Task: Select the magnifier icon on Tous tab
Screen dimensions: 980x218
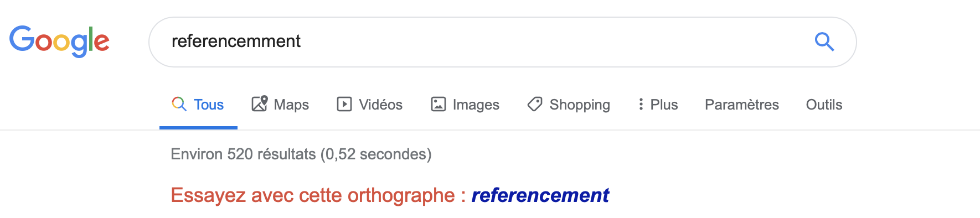Action: click(179, 104)
